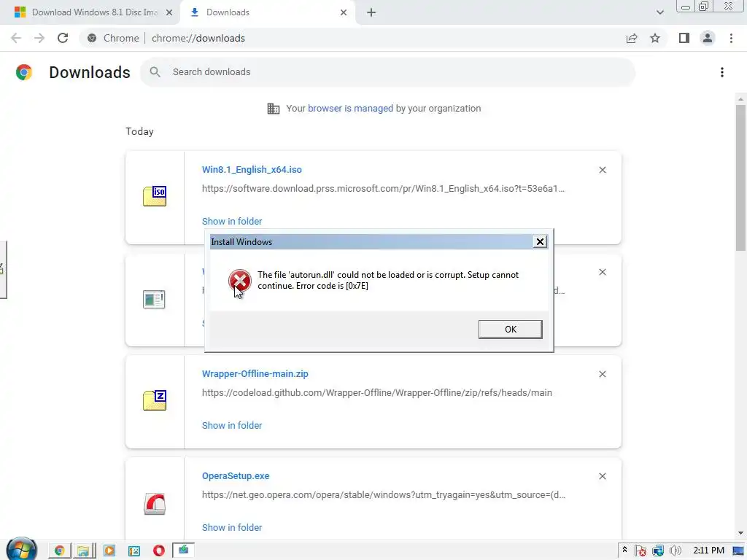Click the network tray icon

658,551
